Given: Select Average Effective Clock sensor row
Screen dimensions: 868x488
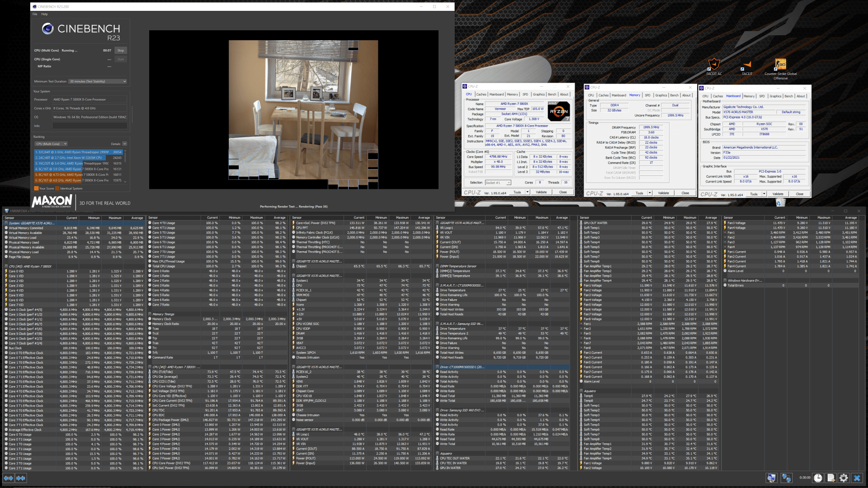Looking at the screenshot, I should point(74,430).
